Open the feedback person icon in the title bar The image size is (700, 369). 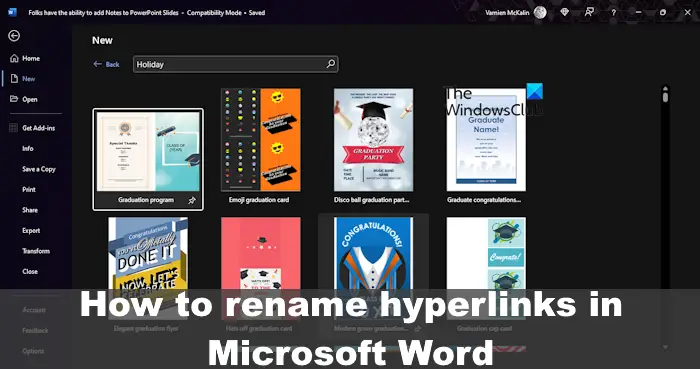[589, 12]
